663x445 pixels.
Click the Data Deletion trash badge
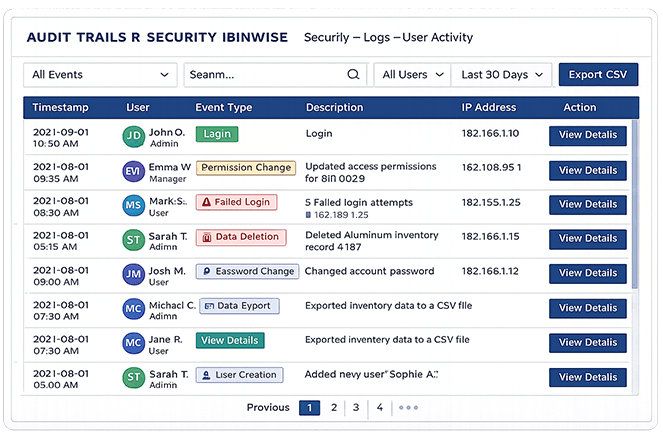click(241, 237)
